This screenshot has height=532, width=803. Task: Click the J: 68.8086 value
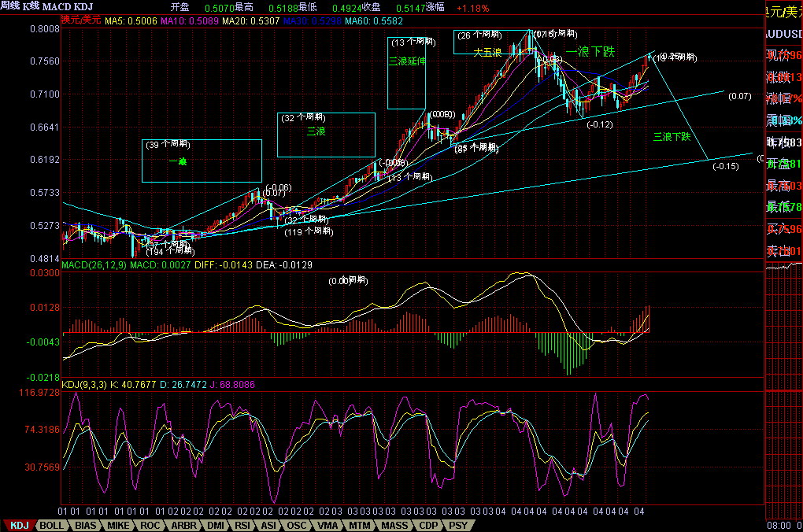click(x=232, y=385)
